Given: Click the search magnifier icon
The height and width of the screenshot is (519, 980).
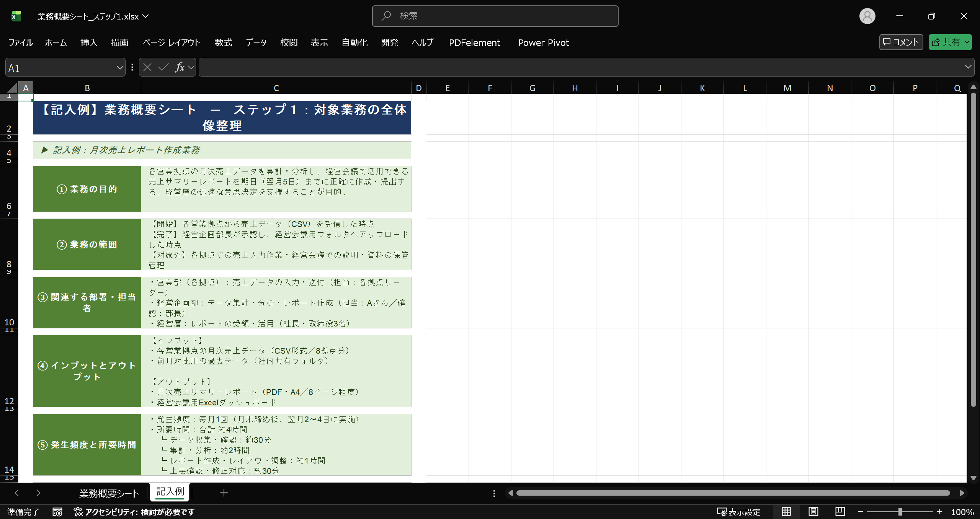Looking at the screenshot, I should pos(386,16).
